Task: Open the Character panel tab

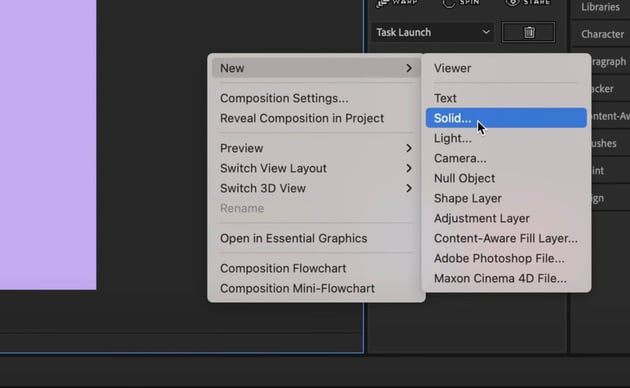Action: pos(602,35)
